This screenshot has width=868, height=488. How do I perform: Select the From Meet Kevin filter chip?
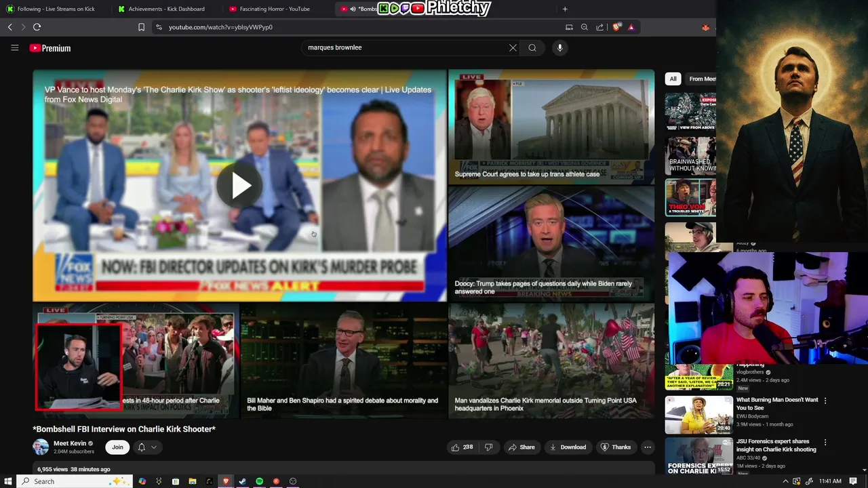pyautogui.click(x=701, y=79)
